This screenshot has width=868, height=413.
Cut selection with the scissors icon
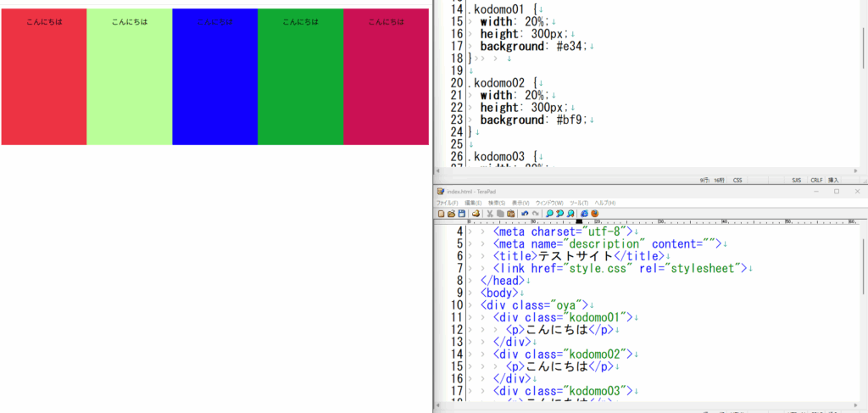[x=490, y=214]
